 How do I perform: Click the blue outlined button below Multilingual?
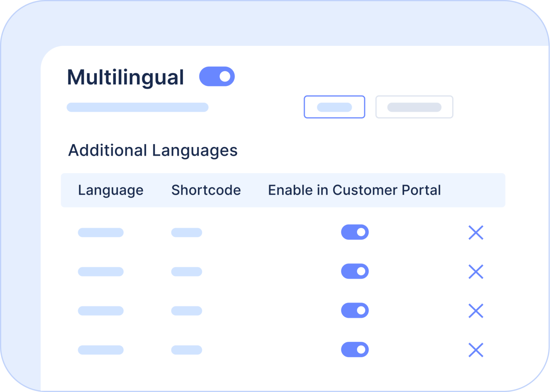point(334,107)
